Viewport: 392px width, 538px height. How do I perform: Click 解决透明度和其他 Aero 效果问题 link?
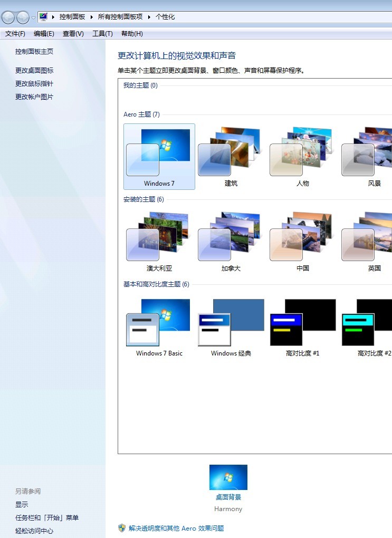coord(176,528)
